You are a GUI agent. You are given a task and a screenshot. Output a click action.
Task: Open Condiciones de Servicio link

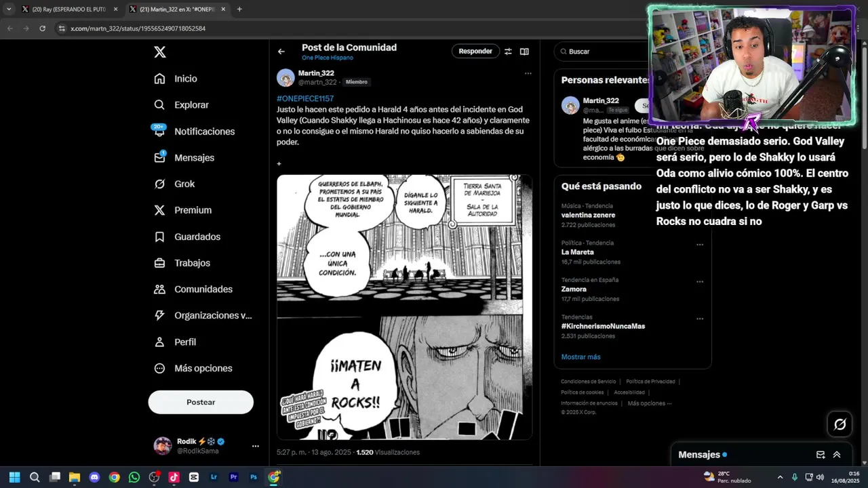[589, 382]
